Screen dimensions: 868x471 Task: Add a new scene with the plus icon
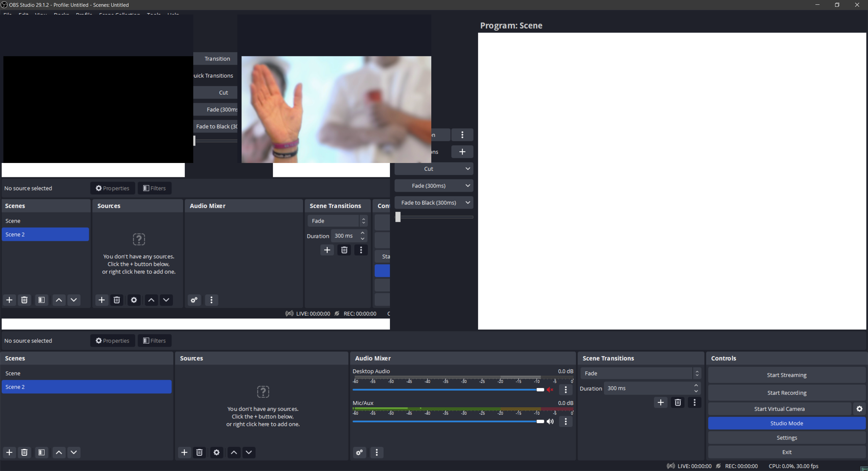9,452
